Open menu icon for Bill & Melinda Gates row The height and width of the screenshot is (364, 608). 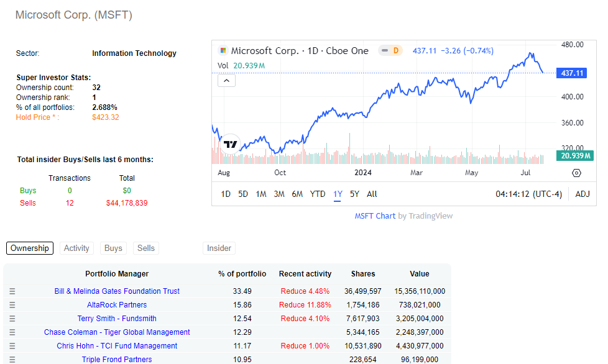coord(12,291)
